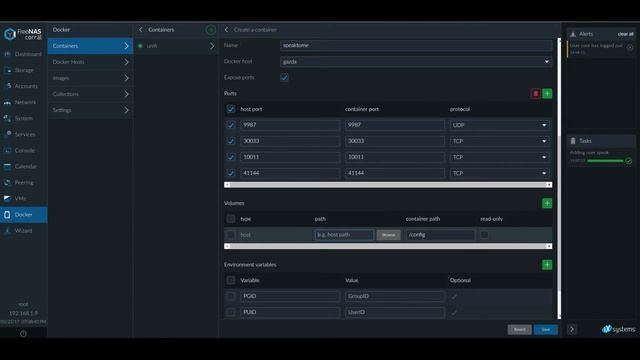Open the Containers menu item

[x=90, y=46]
